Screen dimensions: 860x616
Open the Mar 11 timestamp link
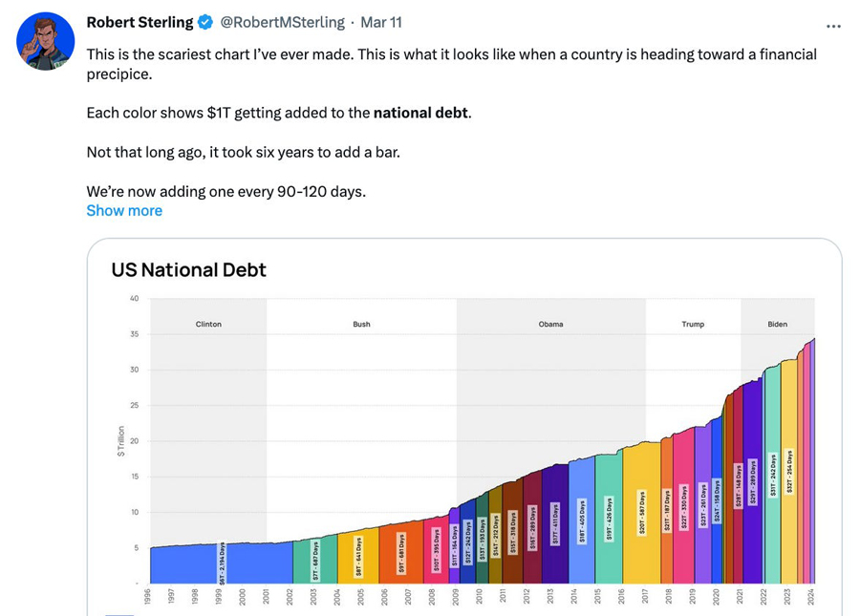pos(382,22)
